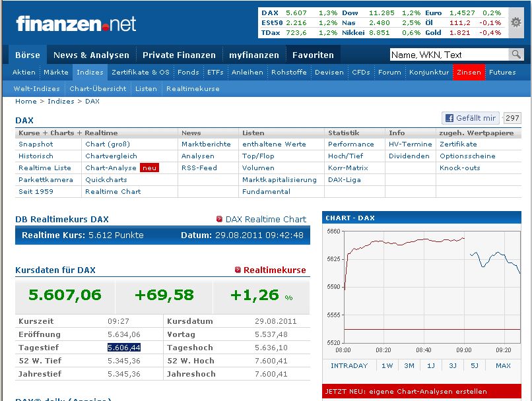Open the RSS-Feed link
The height and width of the screenshot is (401, 532).
click(x=199, y=168)
